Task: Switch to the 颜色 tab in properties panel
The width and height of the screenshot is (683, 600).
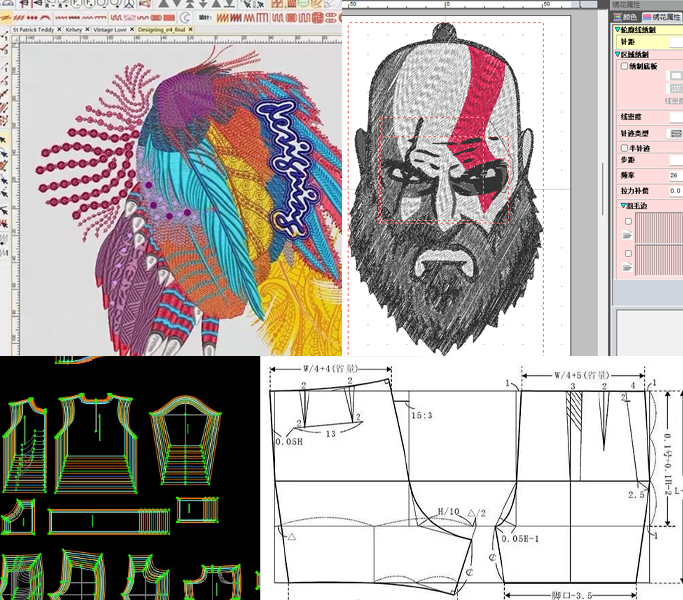Action: 626,17
